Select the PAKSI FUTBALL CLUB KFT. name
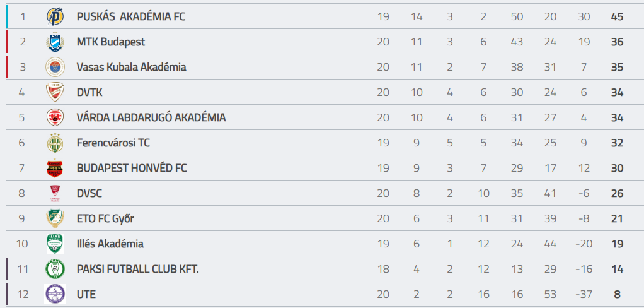 (x=137, y=269)
